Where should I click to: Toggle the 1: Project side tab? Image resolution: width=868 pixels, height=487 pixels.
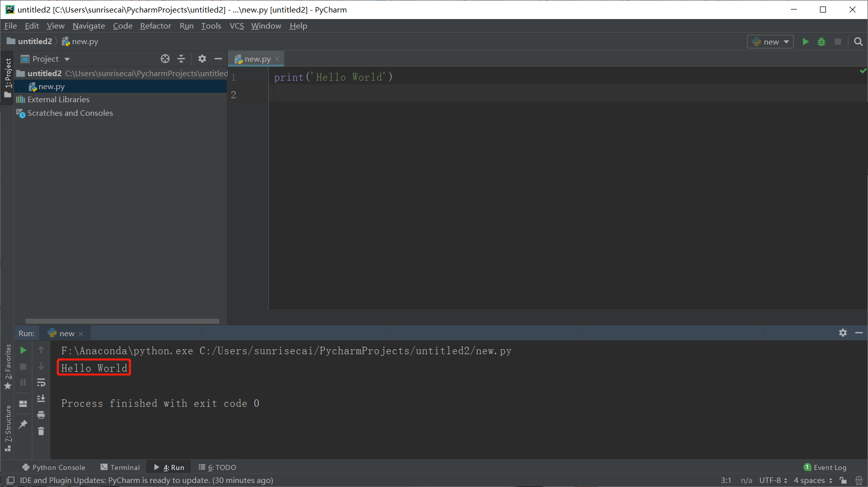[8, 77]
